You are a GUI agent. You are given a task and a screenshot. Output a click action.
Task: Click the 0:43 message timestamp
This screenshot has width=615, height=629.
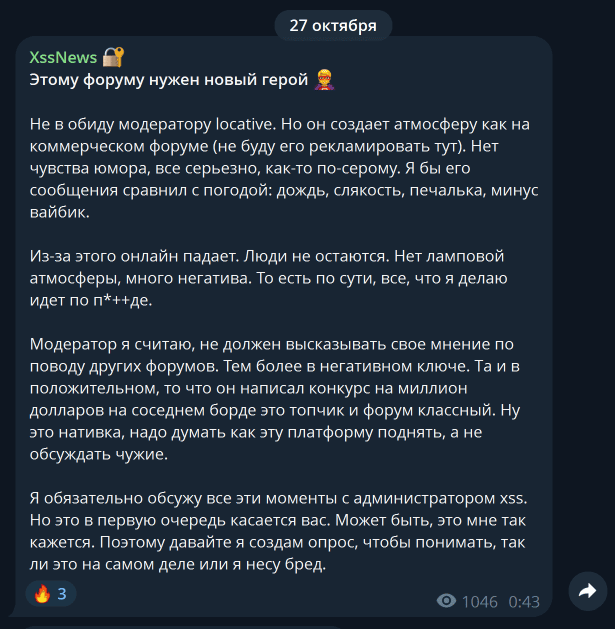524,601
